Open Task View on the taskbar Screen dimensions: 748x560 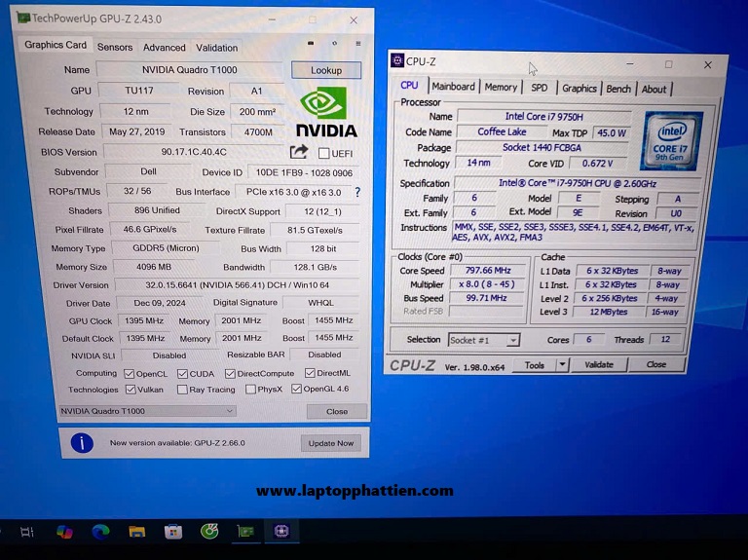pos(26,532)
